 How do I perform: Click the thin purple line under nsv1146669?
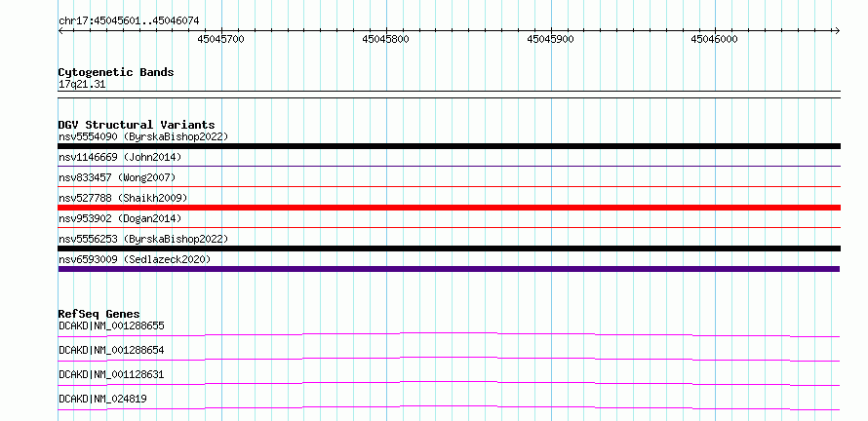[x=449, y=166]
